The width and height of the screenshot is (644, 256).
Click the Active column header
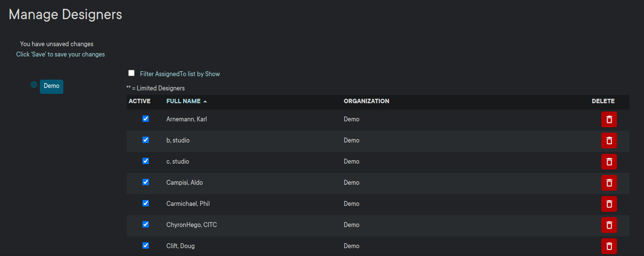click(x=140, y=101)
